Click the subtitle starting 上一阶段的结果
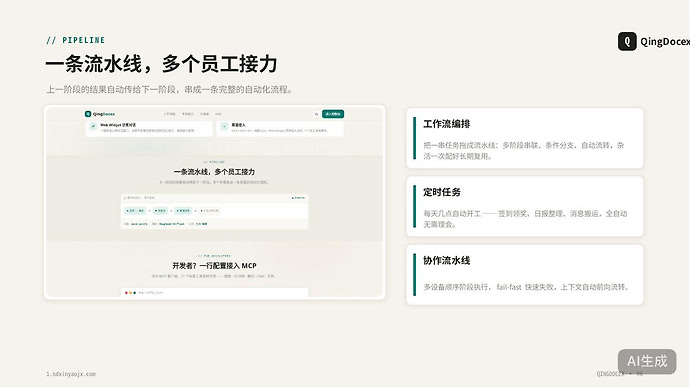The width and height of the screenshot is (690, 387). pos(170,89)
